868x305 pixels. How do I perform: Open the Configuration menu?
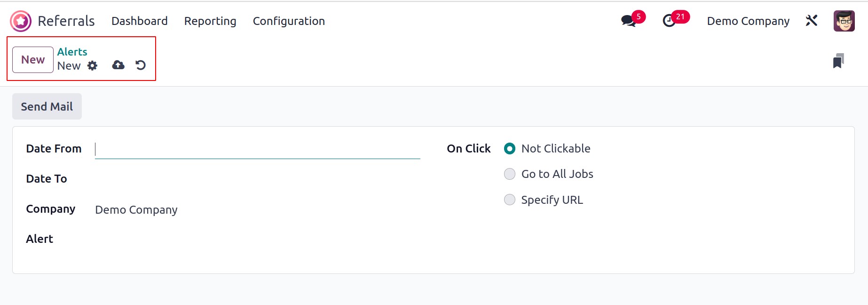point(289,21)
